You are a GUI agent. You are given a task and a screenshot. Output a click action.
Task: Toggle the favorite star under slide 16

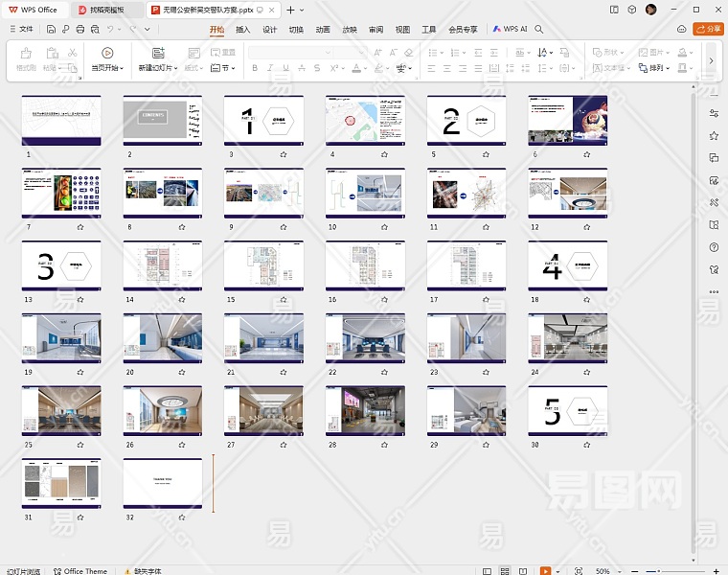[384, 299]
